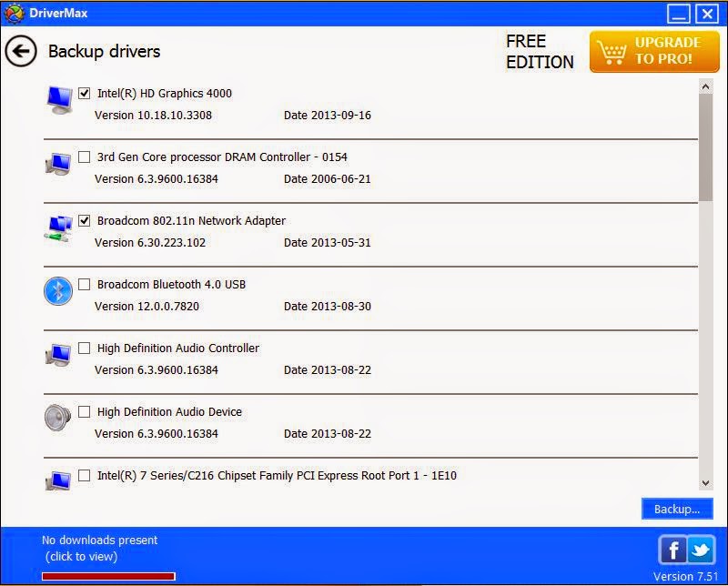Go back using the circled arrow icon

pyautogui.click(x=21, y=51)
